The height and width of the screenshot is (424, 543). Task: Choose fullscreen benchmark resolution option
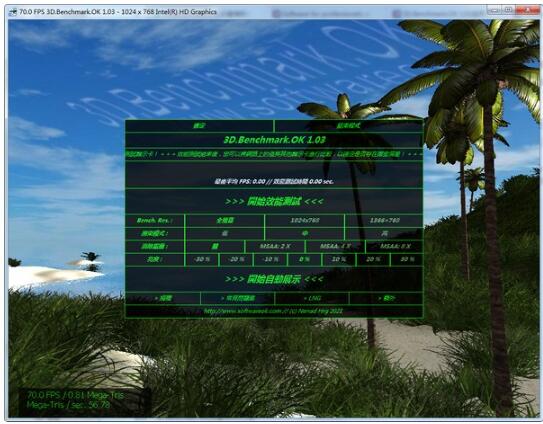(225, 220)
